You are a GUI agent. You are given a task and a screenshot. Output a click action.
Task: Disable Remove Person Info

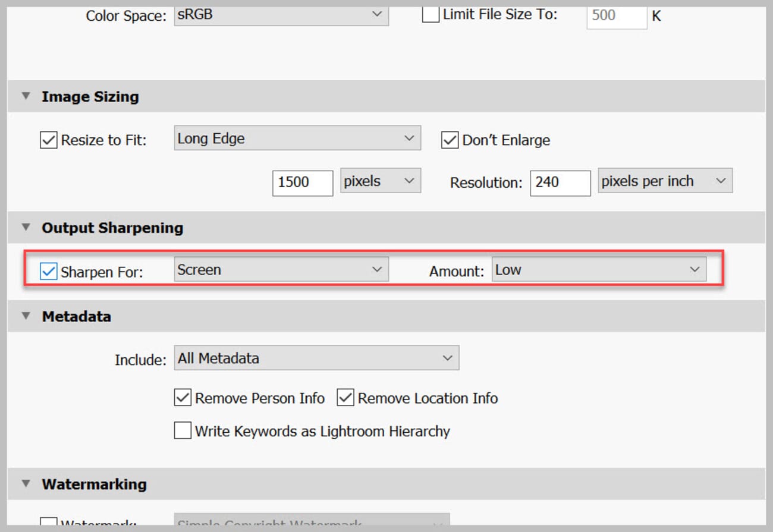tap(183, 398)
